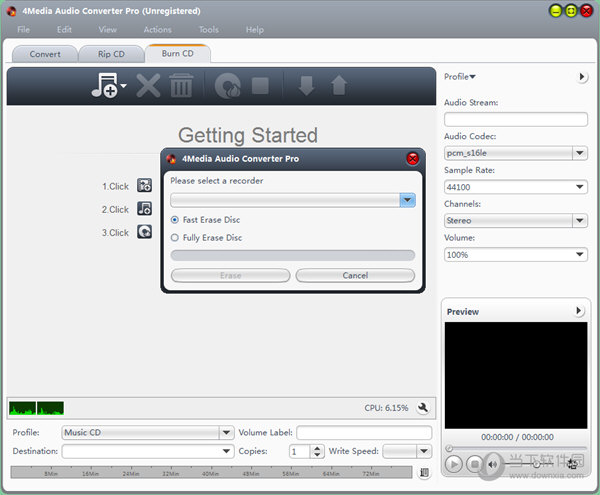Click the Copies number field
The width and height of the screenshot is (600, 495).
click(299, 451)
